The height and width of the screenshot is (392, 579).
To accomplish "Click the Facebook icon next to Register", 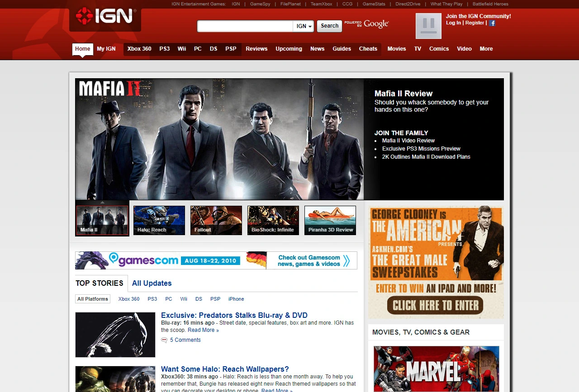I will click(x=492, y=23).
